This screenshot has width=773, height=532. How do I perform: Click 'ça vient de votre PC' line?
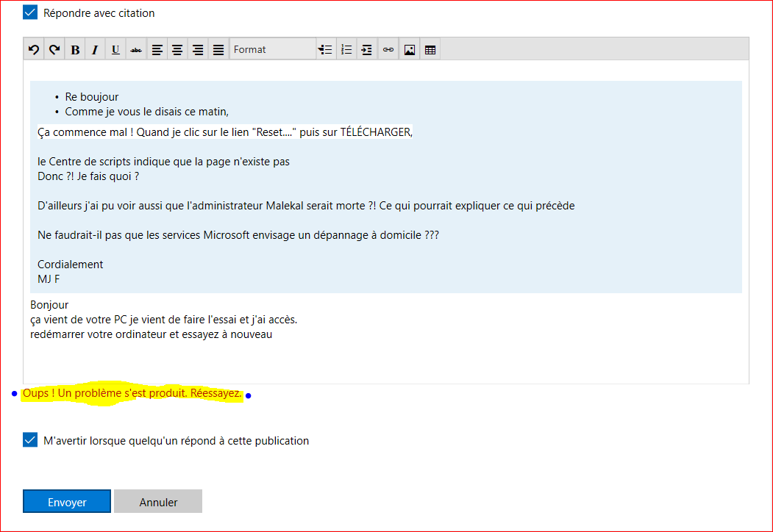pos(164,320)
